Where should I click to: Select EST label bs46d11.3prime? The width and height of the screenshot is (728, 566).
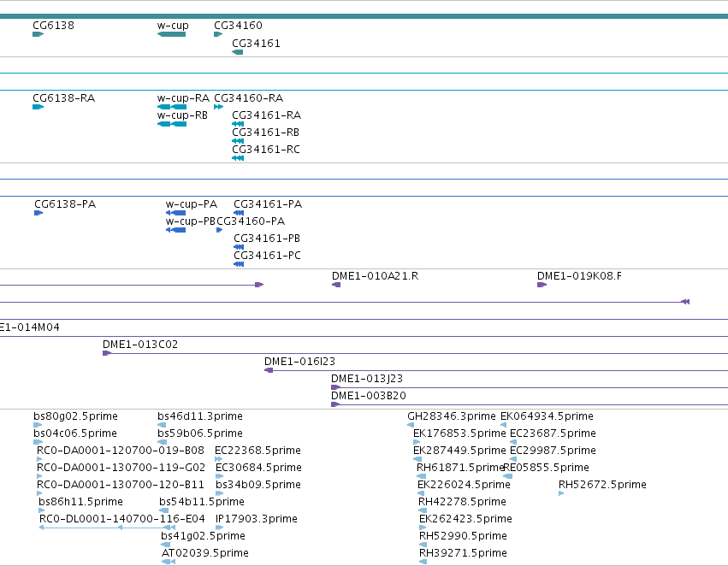pyautogui.click(x=200, y=416)
